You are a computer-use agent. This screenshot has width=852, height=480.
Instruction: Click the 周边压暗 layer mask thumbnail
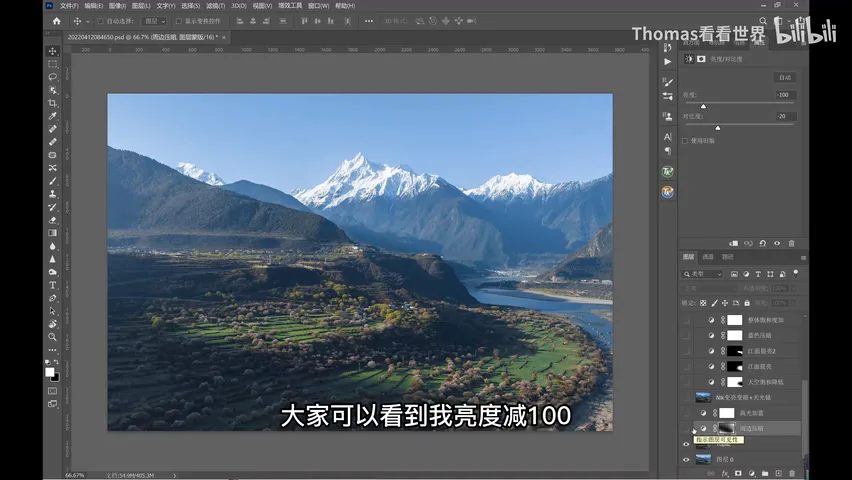click(x=726, y=428)
